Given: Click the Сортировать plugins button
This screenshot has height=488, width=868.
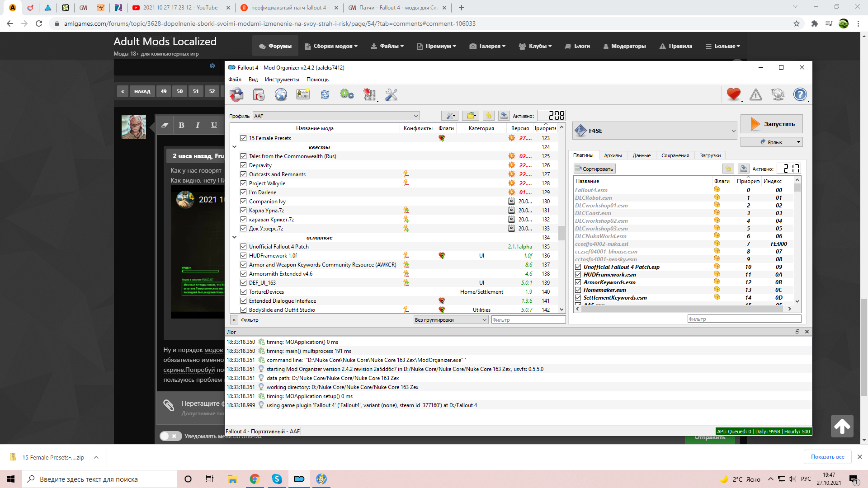Looking at the screenshot, I should click(x=594, y=169).
